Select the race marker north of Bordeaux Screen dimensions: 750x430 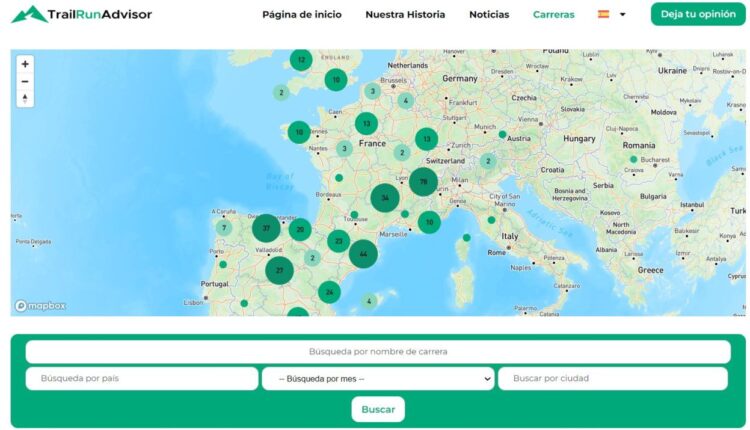coord(339,178)
